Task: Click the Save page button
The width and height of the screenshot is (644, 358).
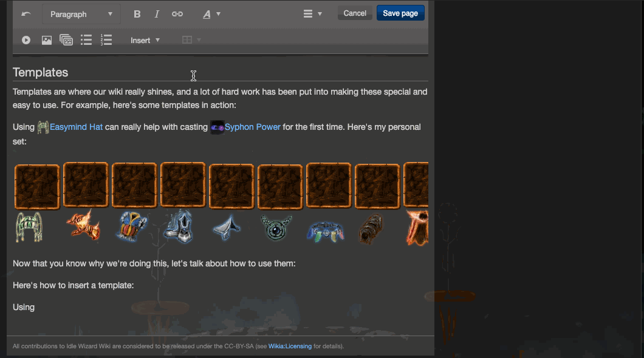Action: point(400,13)
